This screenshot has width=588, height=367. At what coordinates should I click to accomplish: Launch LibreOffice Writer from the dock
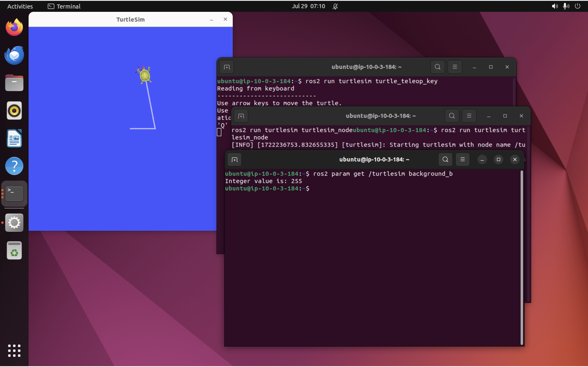click(14, 138)
